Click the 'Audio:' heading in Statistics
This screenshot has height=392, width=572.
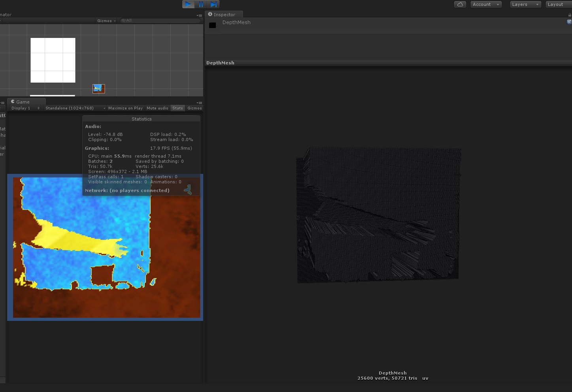(93, 126)
